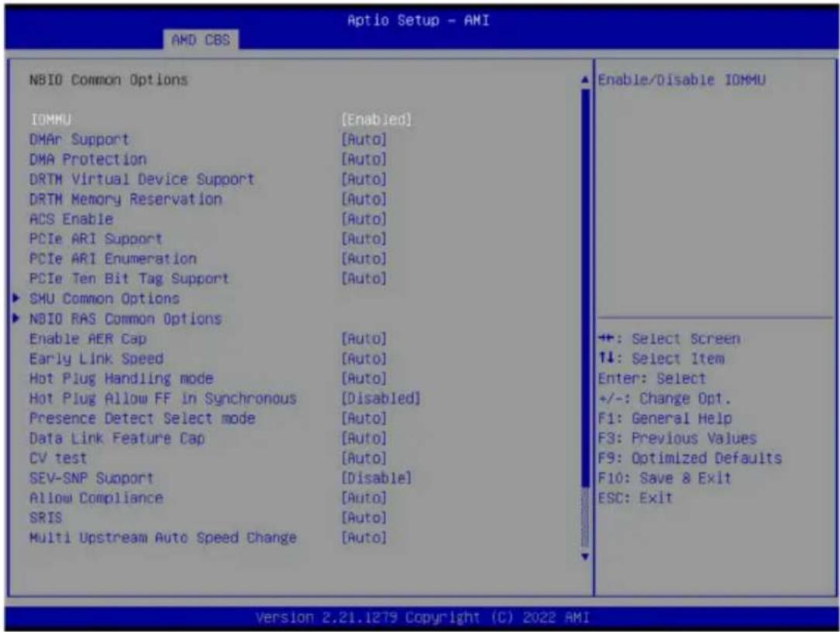Select SEV-SNP Support option

click(x=91, y=478)
